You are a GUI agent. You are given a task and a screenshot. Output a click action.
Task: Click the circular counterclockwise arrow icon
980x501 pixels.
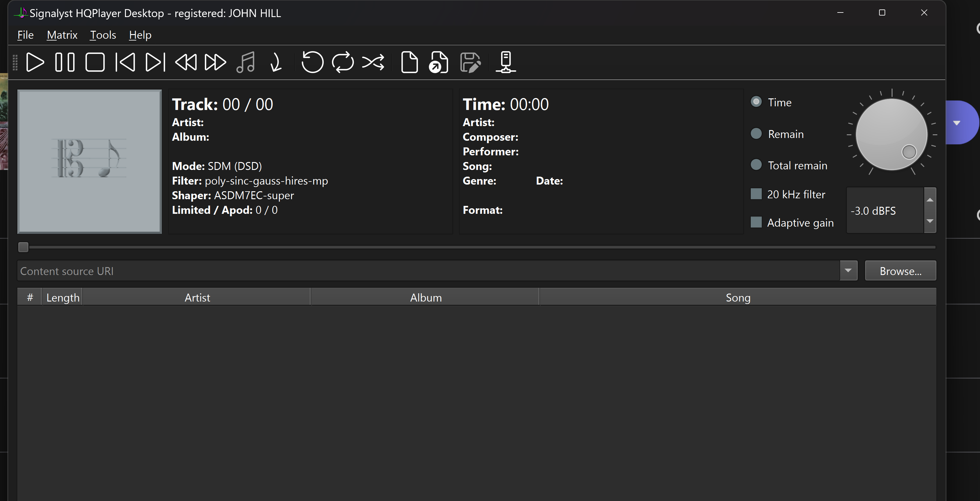[x=312, y=62]
